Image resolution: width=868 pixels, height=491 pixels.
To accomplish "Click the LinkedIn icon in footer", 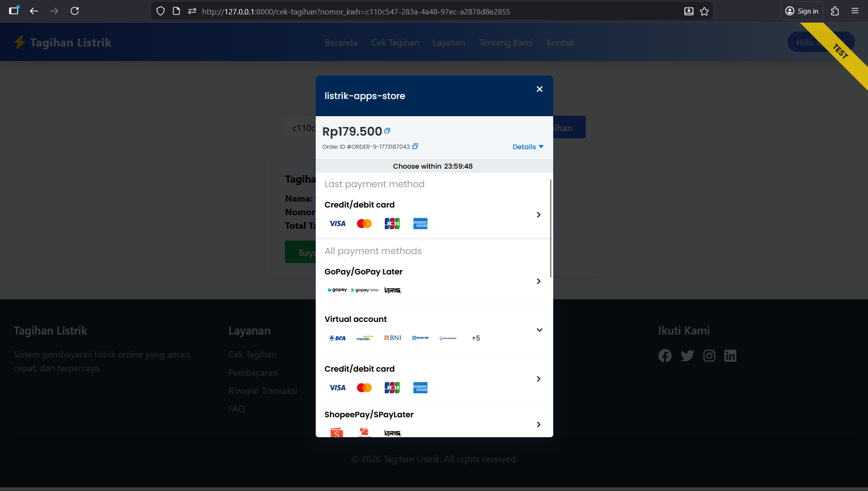I will (730, 356).
